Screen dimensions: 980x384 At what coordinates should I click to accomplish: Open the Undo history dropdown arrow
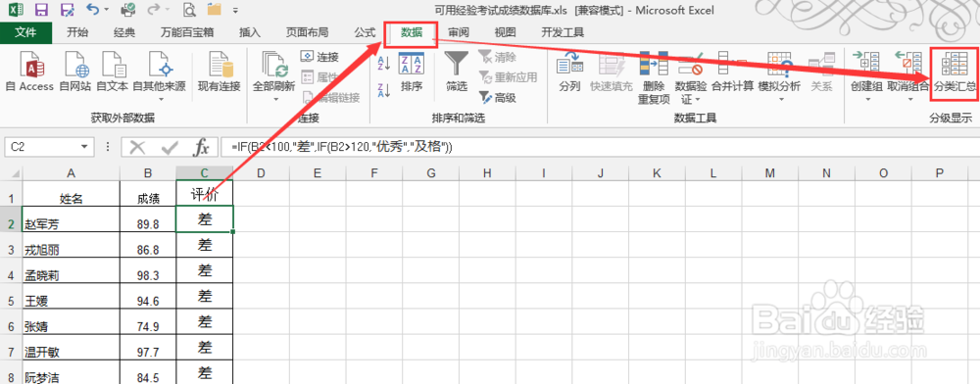pyautogui.click(x=106, y=10)
